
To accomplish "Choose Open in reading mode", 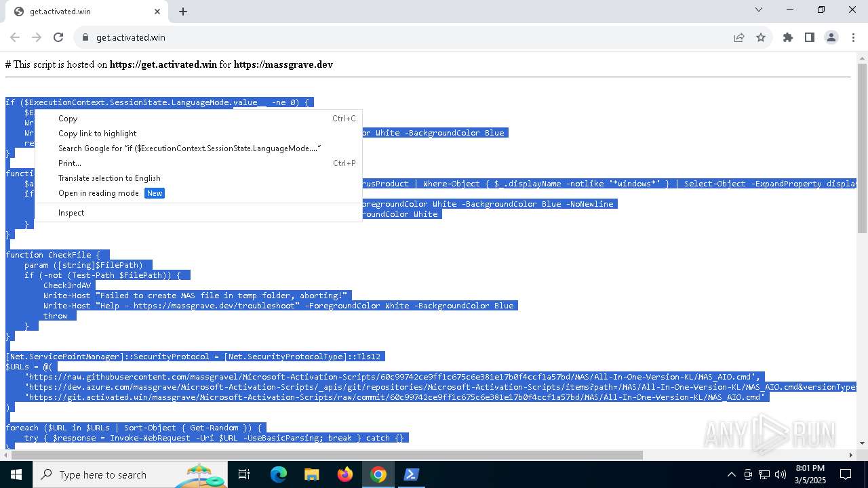I will [x=198, y=193].
